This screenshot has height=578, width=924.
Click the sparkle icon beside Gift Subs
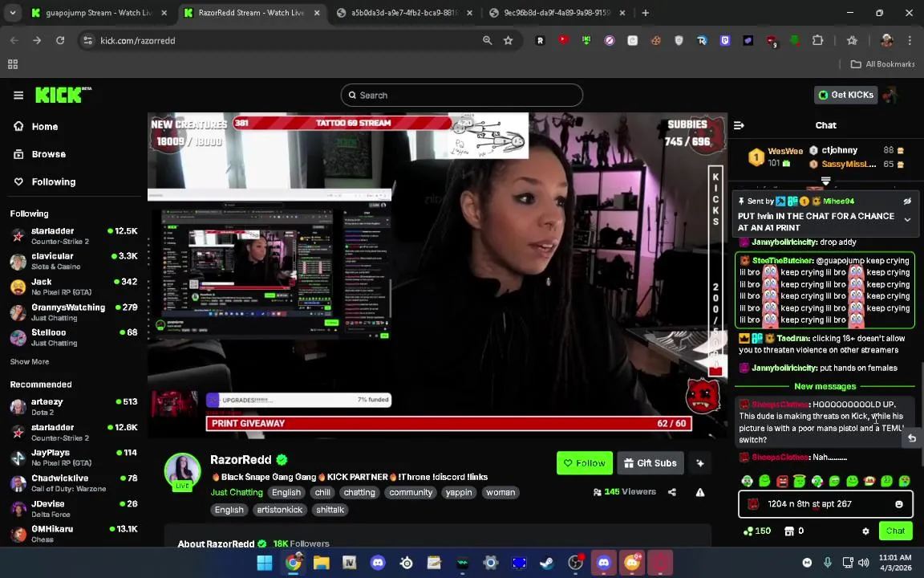click(x=700, y=463)
